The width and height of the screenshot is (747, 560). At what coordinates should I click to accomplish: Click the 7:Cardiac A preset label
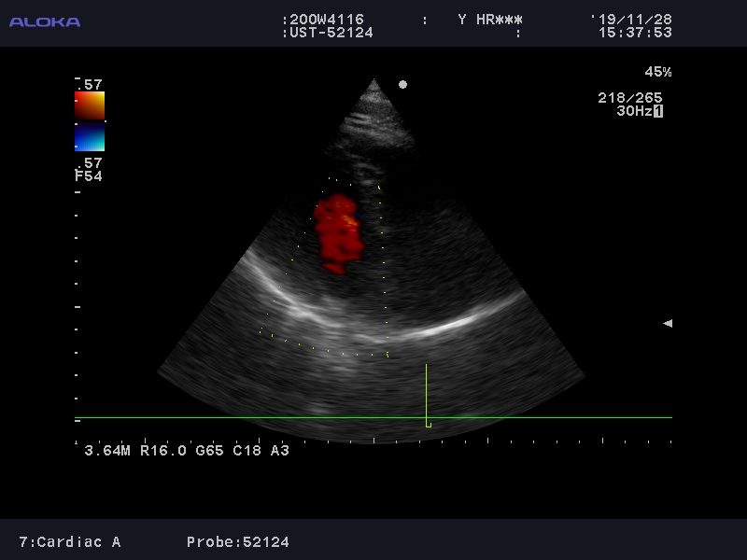(70, 542)
